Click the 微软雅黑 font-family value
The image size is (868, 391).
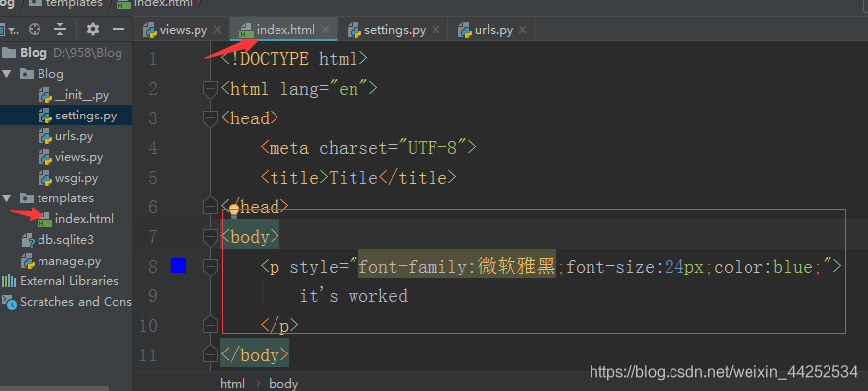pos(516,267)
